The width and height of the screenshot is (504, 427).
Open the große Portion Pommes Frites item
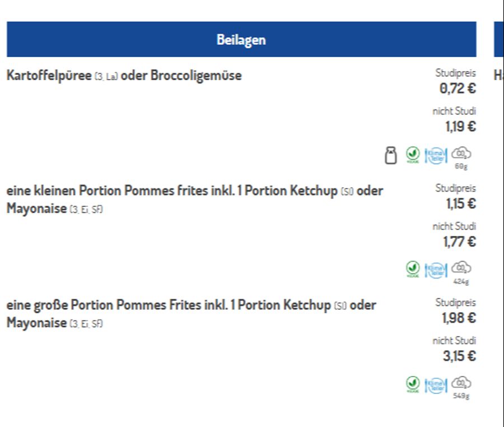click(x=191, y=306)
